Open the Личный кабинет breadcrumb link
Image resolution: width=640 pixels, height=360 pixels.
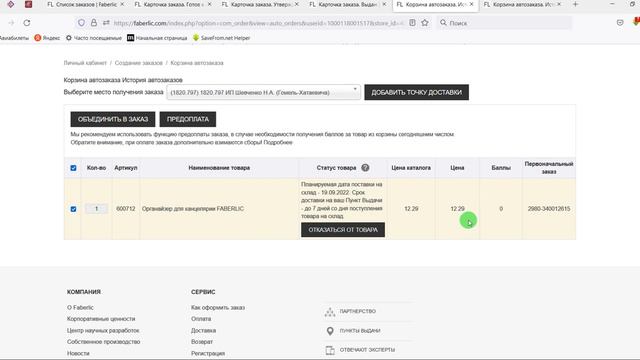[85, 63]
